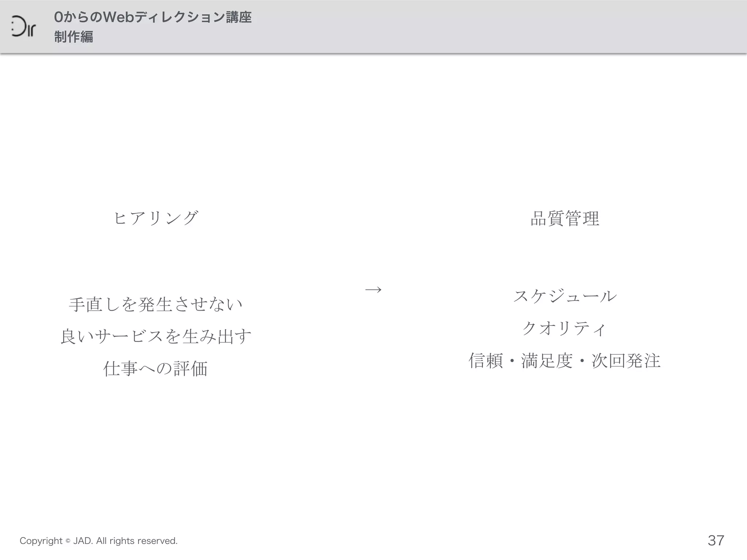This screenshot has width=747, height=560.
Task: Select the subtitle '制作編'
Action: point(74,37)
